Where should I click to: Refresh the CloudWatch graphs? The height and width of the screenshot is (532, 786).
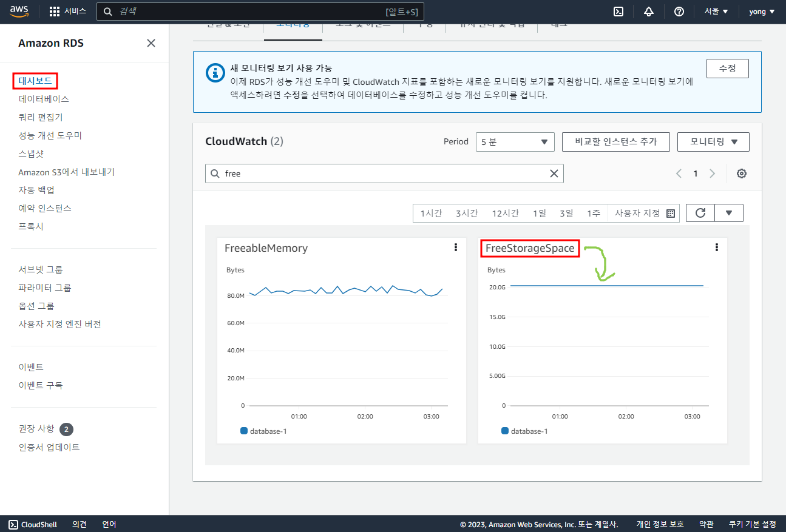[700, 213]
